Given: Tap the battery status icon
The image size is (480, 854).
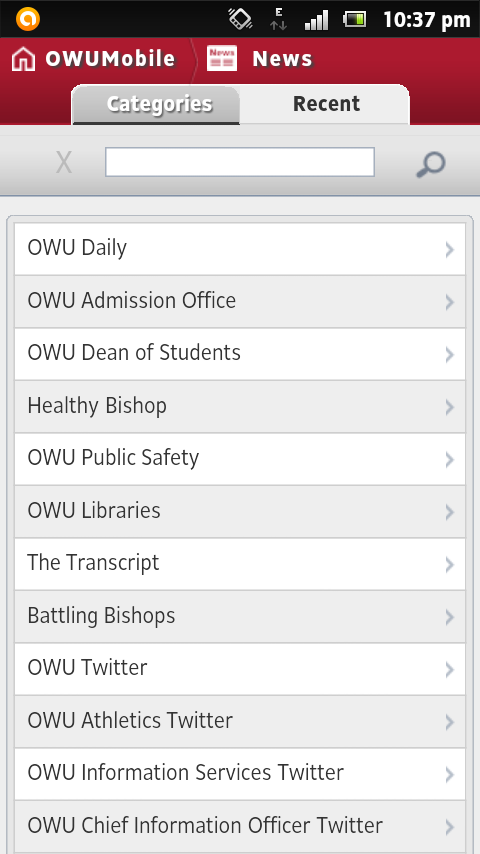Looking at the screenshot, I should pos(354,20).
